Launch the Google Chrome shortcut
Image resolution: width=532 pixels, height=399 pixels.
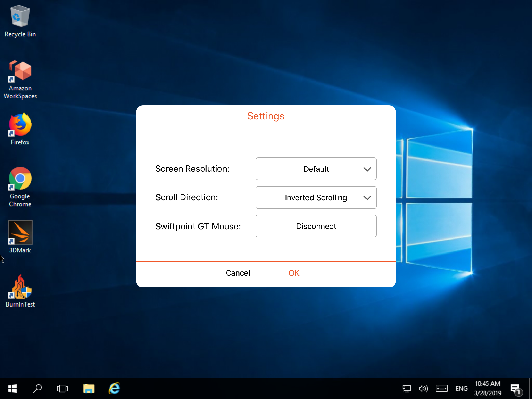click(20, 179)
